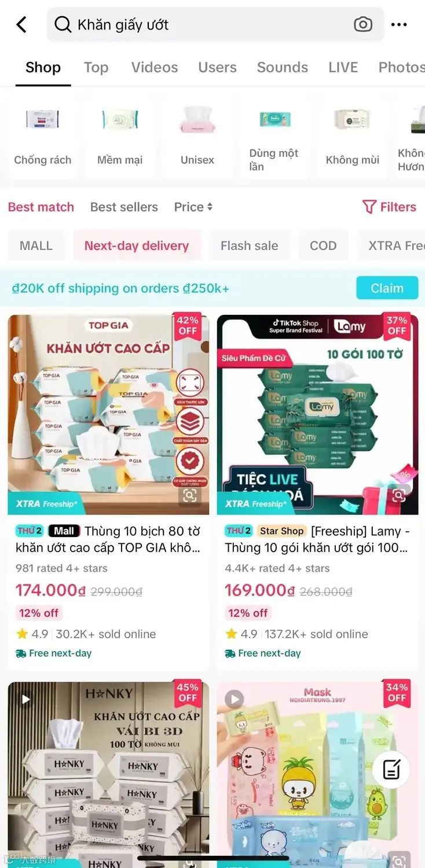Tap visual search icon on TOP GIA image

pyautogui.click(x=189, y=495)
